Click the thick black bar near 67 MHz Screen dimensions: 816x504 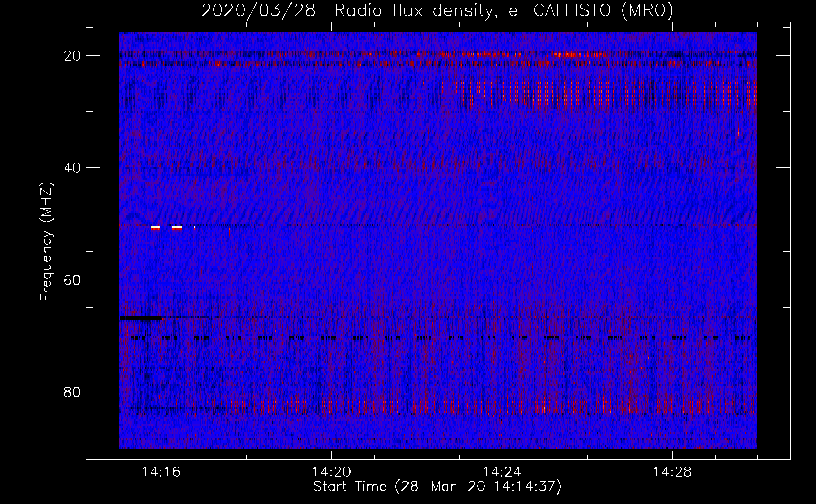[141, 318]
